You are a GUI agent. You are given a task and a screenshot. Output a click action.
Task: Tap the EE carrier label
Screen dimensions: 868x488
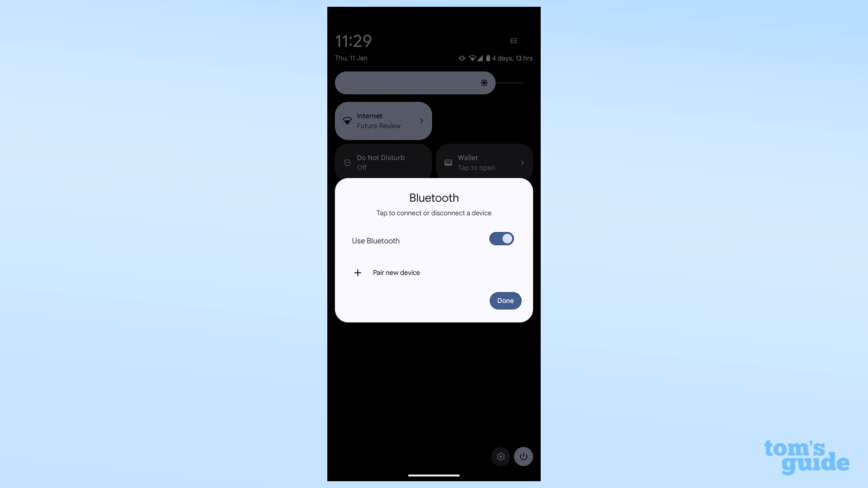point(513,40)
